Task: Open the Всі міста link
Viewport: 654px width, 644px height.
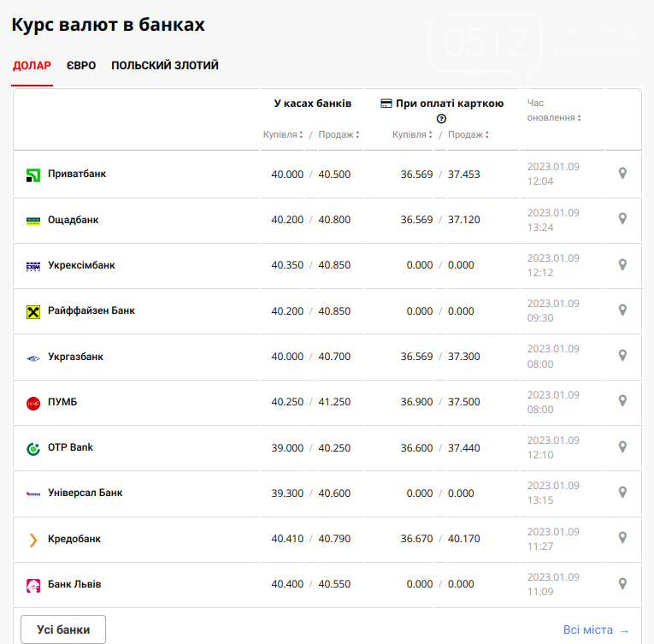Action: (596, 629)
